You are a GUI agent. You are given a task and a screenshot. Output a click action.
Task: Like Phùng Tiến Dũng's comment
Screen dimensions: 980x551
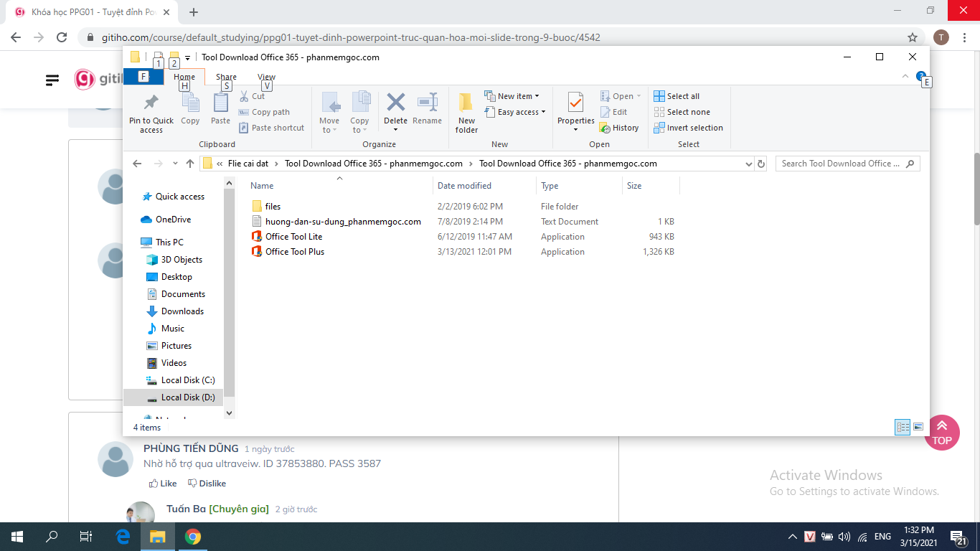pos(163,484)
